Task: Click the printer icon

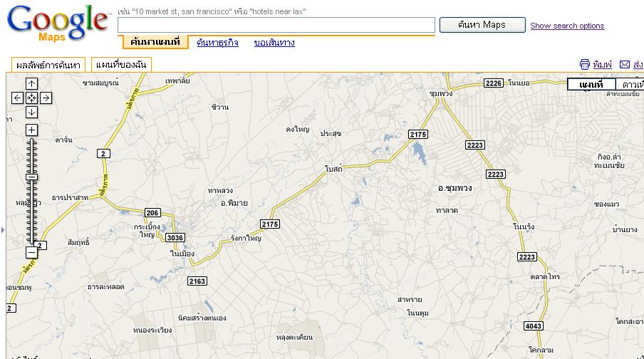Action: point(584,65)
